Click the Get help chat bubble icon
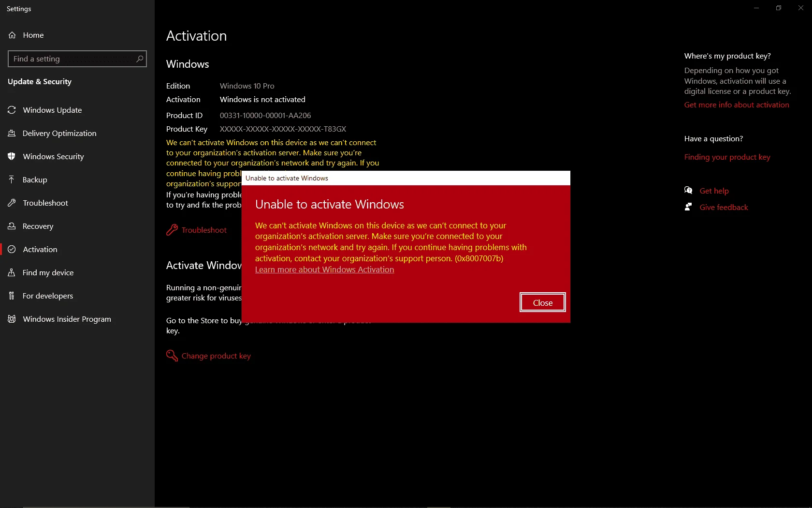Viewport: 812px width, 508px height. [689, 191]
